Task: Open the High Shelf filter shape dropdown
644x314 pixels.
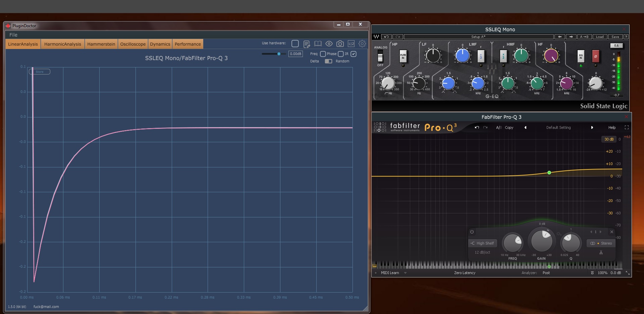Action: (x=482, y=243)
